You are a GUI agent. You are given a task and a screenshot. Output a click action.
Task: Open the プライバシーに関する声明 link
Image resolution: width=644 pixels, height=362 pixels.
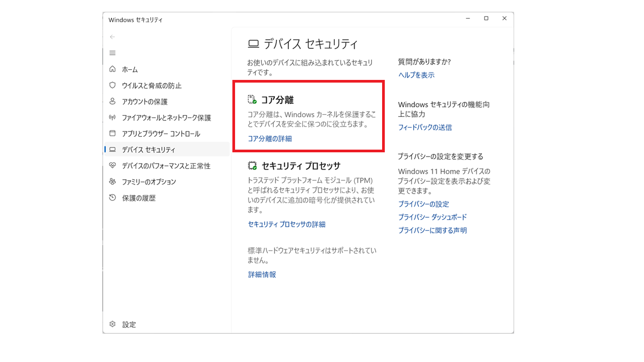pos(433,231)
